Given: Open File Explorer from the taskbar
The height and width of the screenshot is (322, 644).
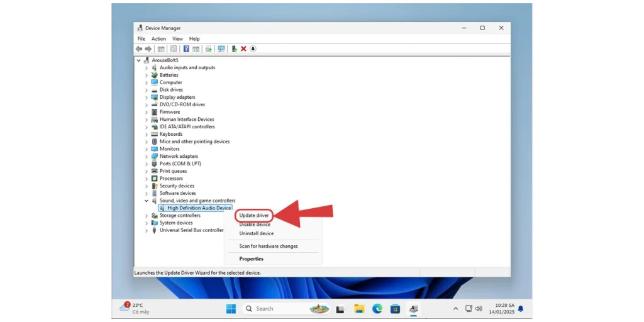Looking at the screenshot, I should tap(359, 309).
